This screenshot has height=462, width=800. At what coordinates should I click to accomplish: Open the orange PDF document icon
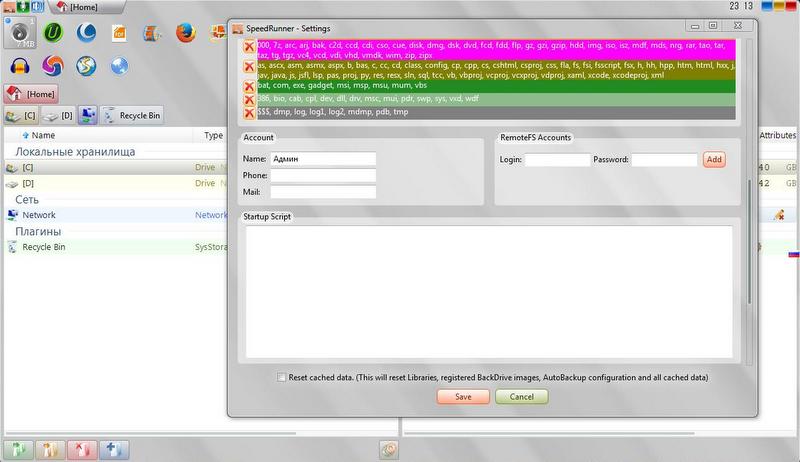tap(119, 34)
